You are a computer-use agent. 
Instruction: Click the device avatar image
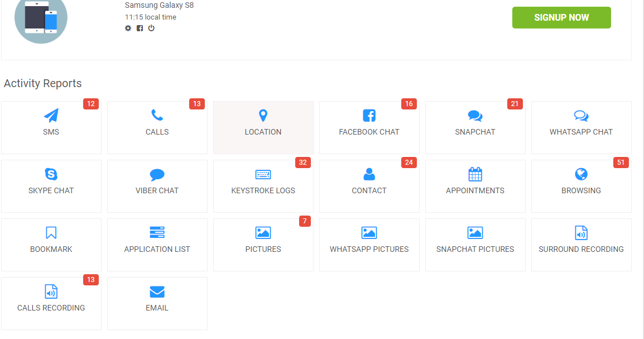pos(41,18)
